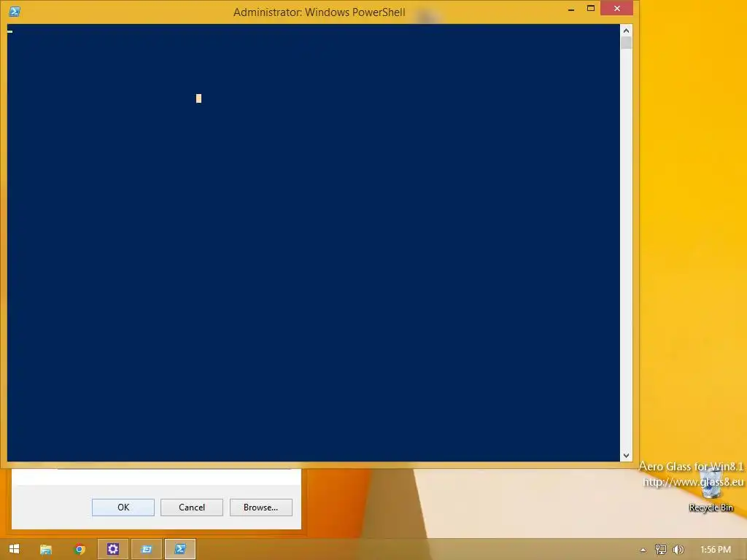Open the network status tray icon

pos(660,550)
